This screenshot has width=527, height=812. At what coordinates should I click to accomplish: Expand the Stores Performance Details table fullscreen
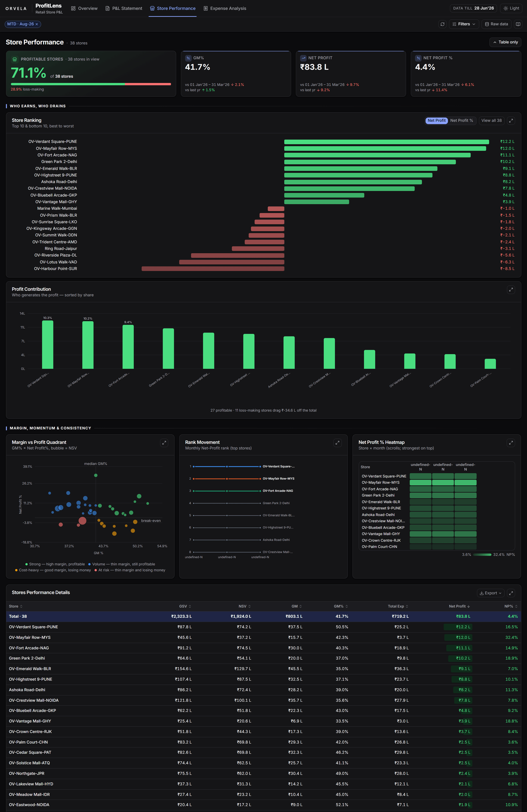click(511, 593)
